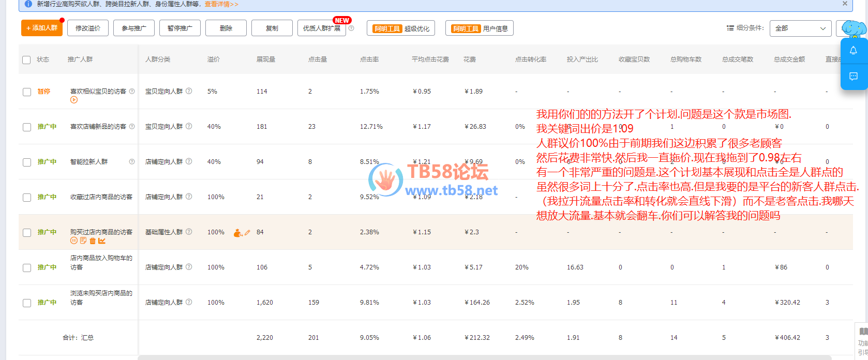This screenshot has width=868, height=360.
Task: Click the play icon under 喜欢相似宝贝的访客
Action: pyautogui.click(x=74, y=100)
